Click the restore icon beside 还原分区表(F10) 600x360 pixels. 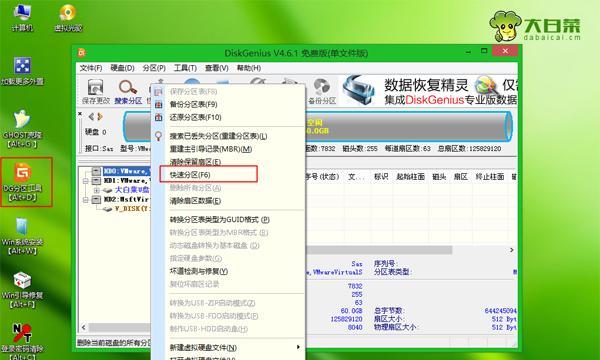click(158, 117)
